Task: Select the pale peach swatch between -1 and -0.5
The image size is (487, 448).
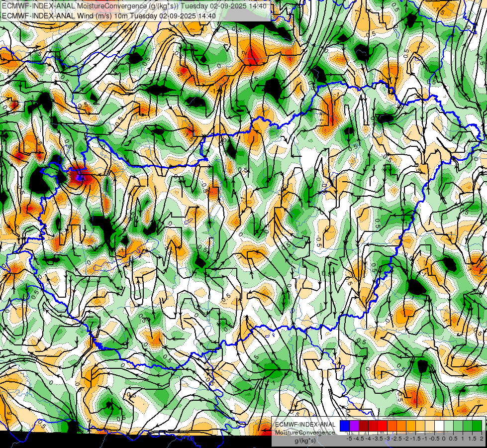Action: coord(429,426)
